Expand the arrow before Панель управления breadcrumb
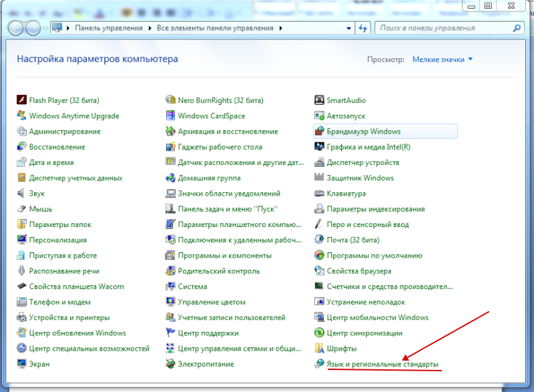This screenshot has width=534, height=392. tap(68, 28)
